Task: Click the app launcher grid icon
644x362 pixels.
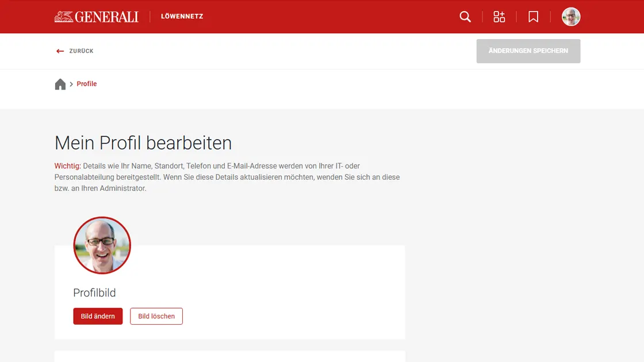Action: click(499, 17)
